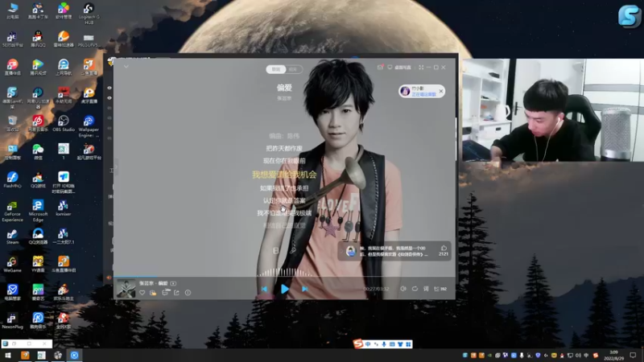Dismiss the friend-listening notification bubble
The width and height of the screenshot is (644, 362).
(440, 91)
